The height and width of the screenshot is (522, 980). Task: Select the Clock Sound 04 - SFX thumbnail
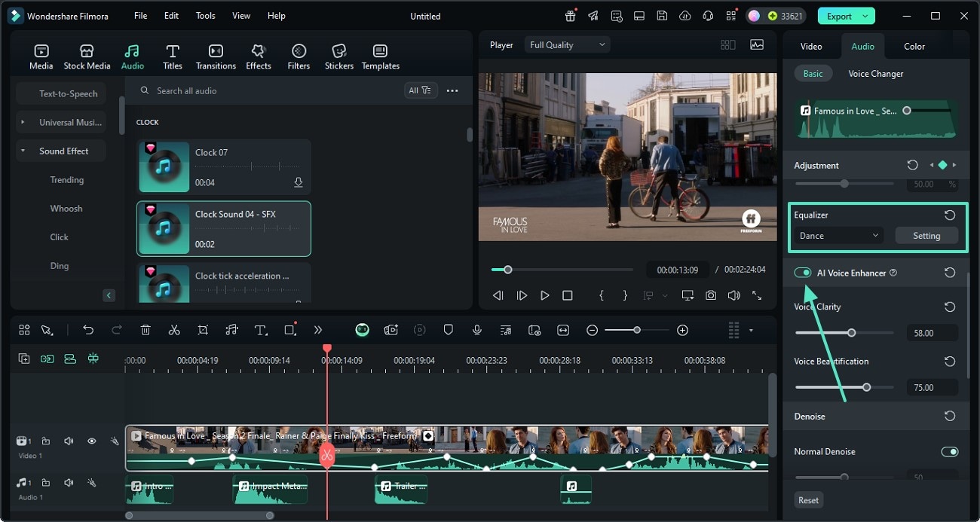(164, 228)
